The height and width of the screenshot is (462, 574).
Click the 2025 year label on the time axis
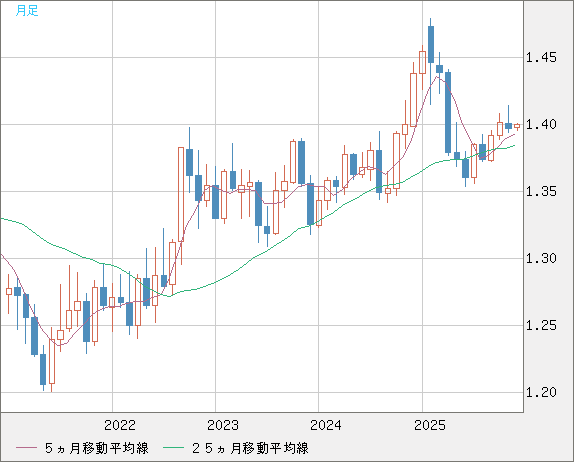430,425
